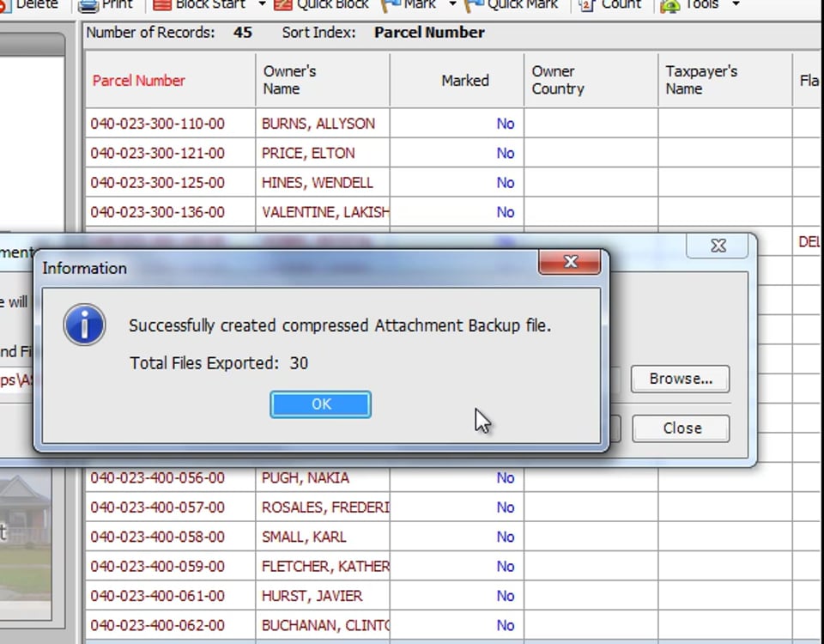Viewport: 824px width, 644px height.
Task: Click the Number of Records value 45
Action: pos(243,33)
